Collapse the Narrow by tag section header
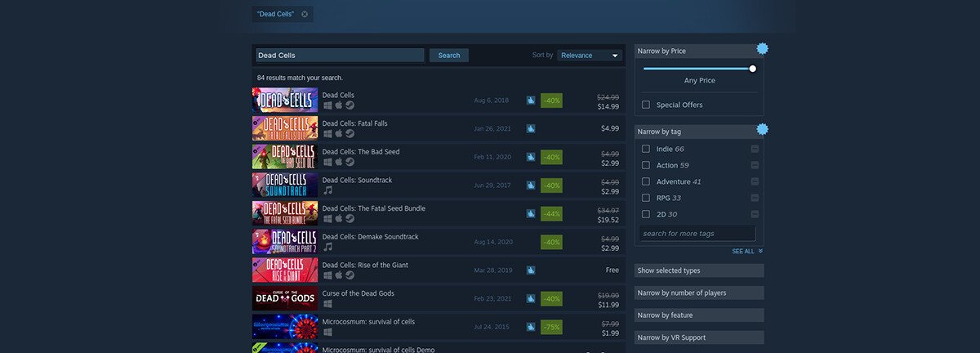 (x=699, y=132)
